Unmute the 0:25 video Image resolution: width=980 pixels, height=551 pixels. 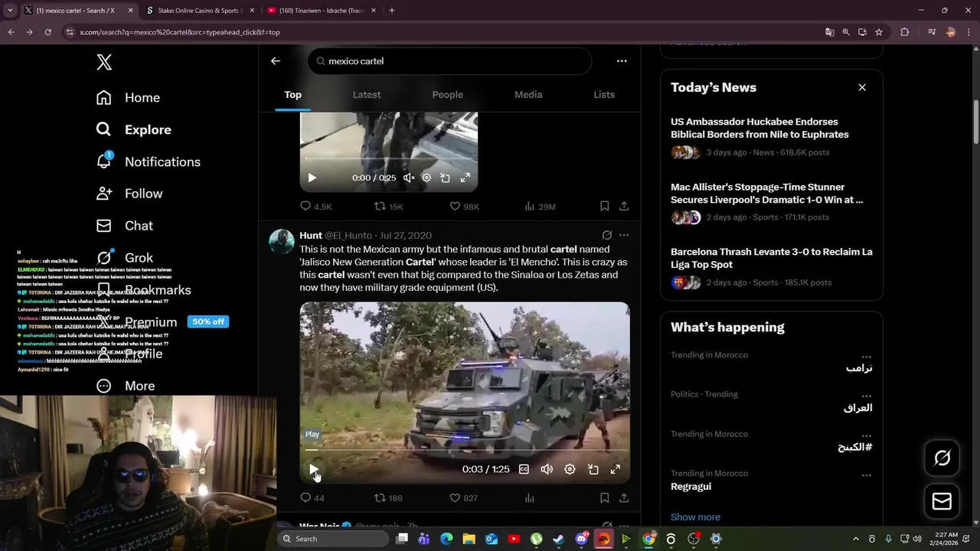[409, 178]
